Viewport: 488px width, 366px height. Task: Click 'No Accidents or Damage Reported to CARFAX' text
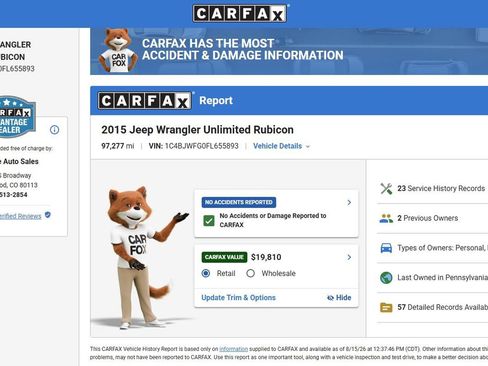pos(273,220)
